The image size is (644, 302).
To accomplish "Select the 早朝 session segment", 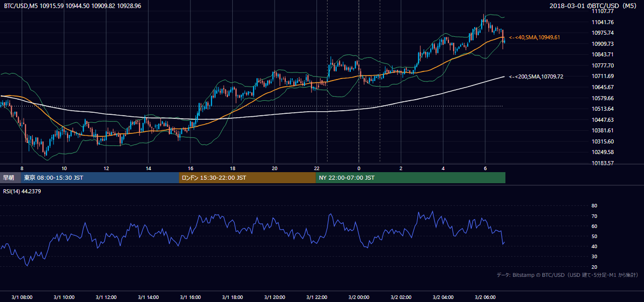I will (x=10, y=178).
